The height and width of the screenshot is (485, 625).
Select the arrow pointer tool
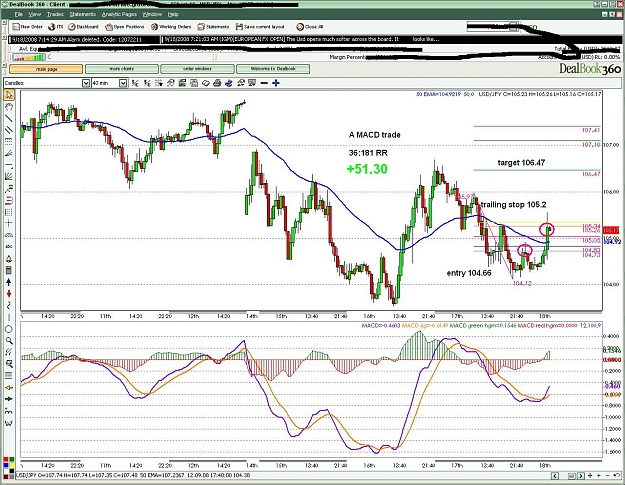(9, 95)
